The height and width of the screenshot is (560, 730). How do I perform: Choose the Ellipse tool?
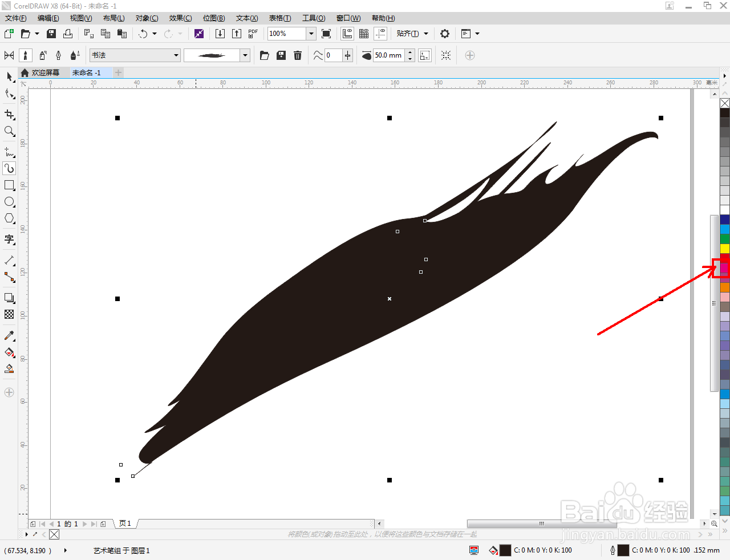click(x=9, y=202)
